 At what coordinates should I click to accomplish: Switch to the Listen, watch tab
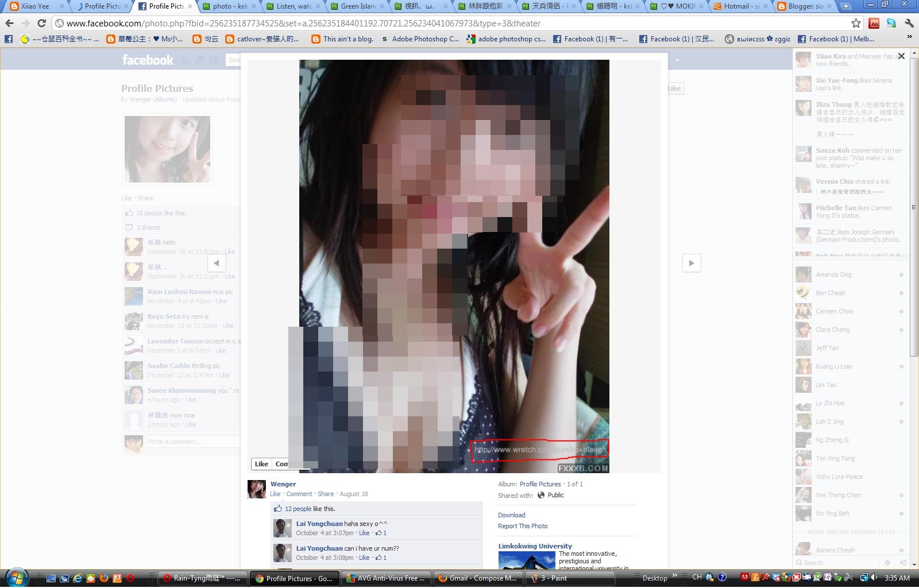tap(293, 6)
